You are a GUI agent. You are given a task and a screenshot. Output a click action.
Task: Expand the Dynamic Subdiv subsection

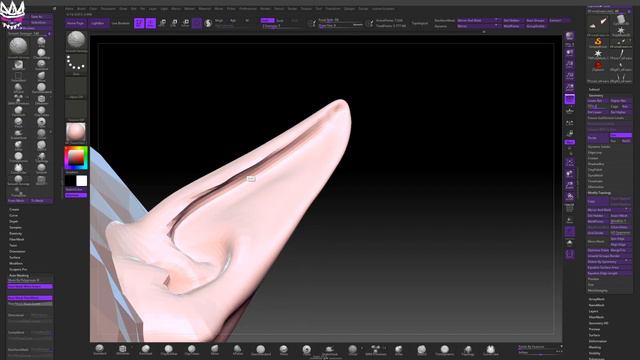(599, 147)
